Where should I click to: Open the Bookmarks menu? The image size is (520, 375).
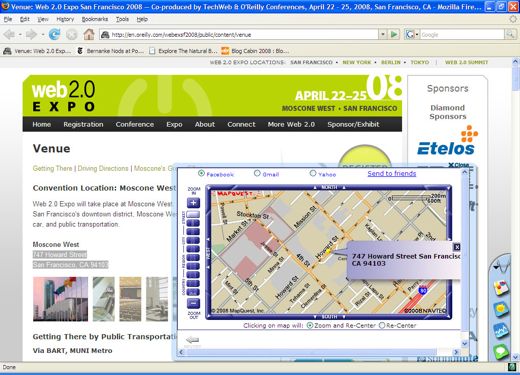95,19
